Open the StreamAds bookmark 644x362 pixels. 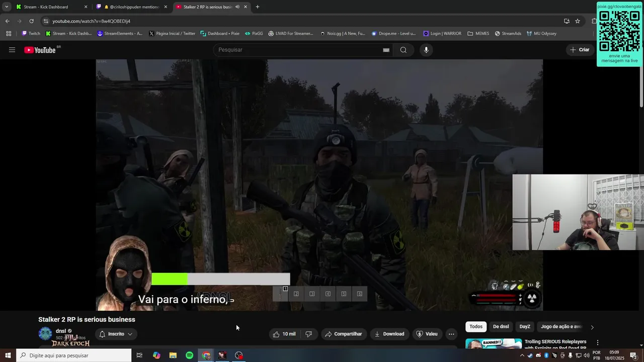coord(508,34)
